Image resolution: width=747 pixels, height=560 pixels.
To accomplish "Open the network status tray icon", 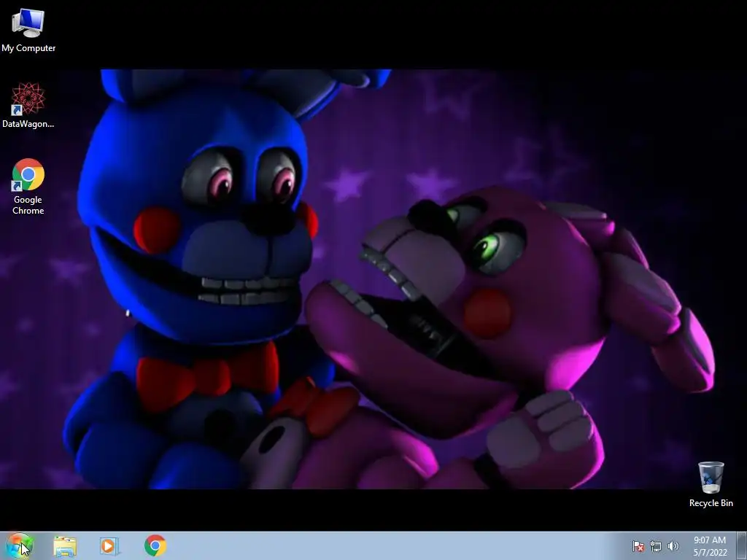I will [656, 546].
